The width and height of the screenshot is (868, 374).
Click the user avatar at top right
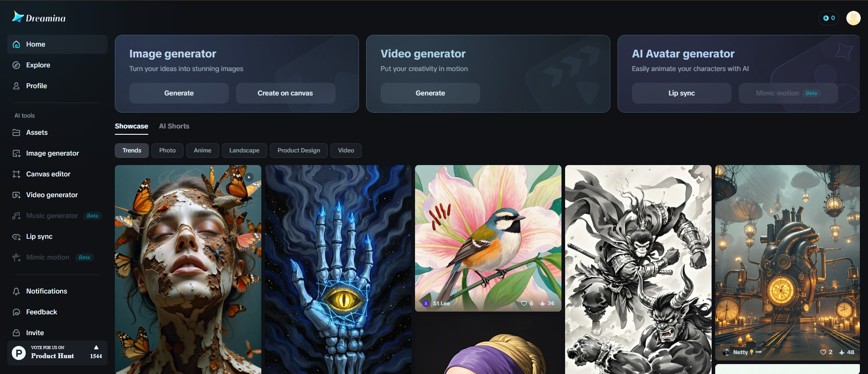(853, 18)
